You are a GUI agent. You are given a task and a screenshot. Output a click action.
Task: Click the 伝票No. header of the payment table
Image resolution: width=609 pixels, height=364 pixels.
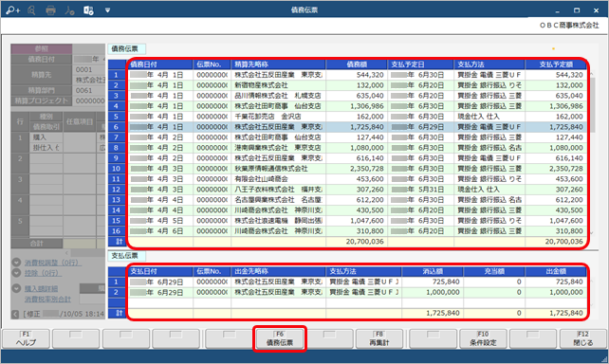point(212,271)
